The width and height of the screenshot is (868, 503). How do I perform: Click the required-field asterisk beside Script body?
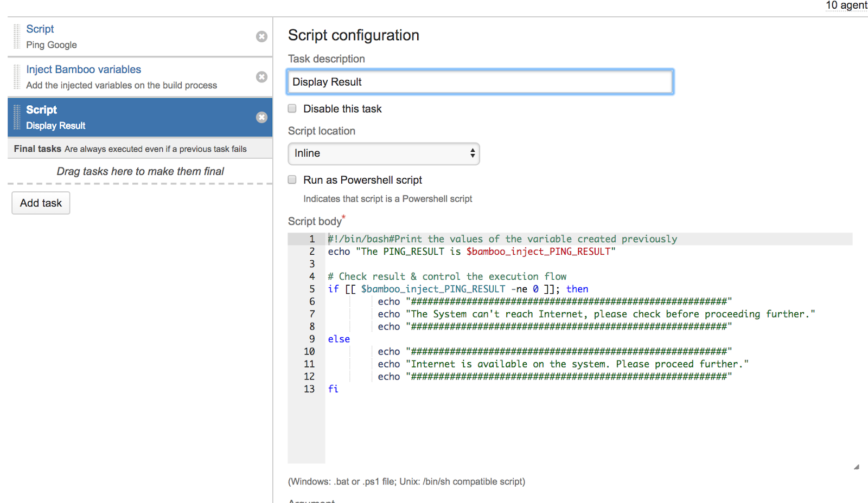pos(343,217)
